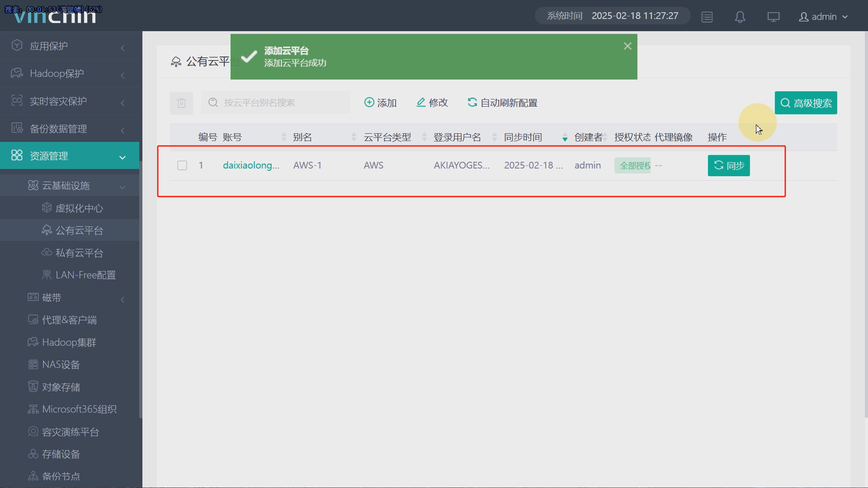The image size is (868, 488).
Task: Sort table by 别名 column
Action: point(302,137)
